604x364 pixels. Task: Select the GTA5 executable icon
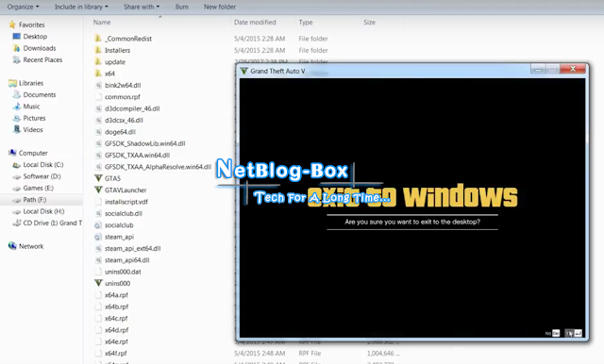tap(98, 178)
